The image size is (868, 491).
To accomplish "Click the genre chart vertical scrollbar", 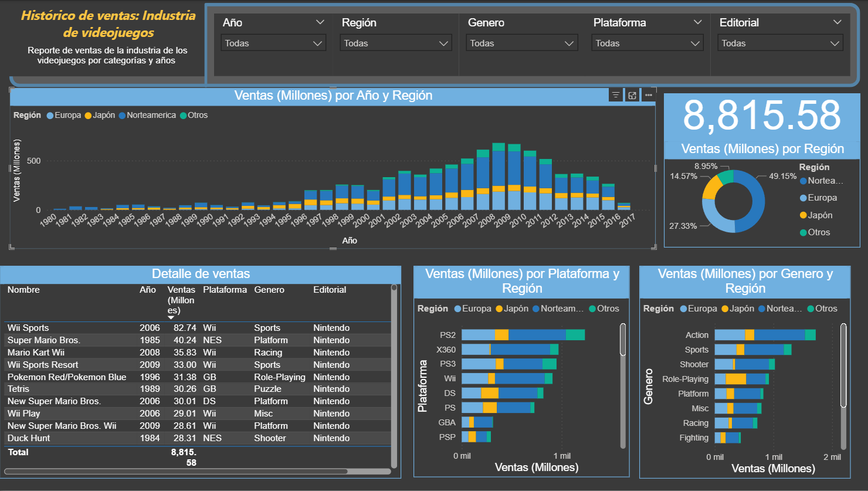I will (x=843, y=365).
